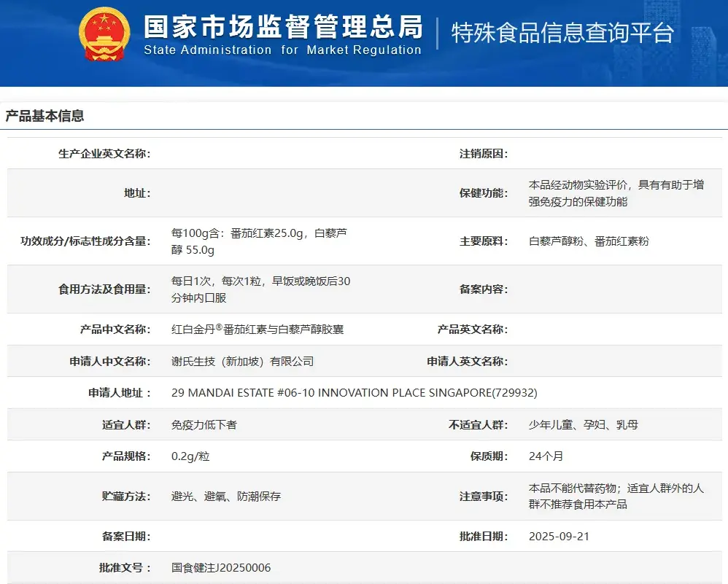Select the 2025-09-21 approval date
The height and width of the screenshot is (584, 728).
point(559,537)
